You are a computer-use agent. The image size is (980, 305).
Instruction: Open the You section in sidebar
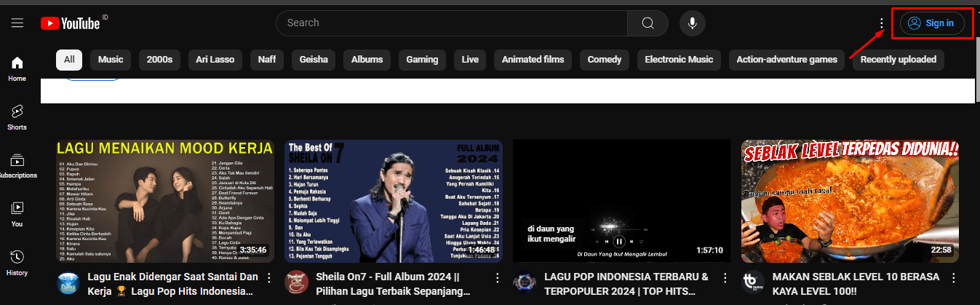click(17, 215)
